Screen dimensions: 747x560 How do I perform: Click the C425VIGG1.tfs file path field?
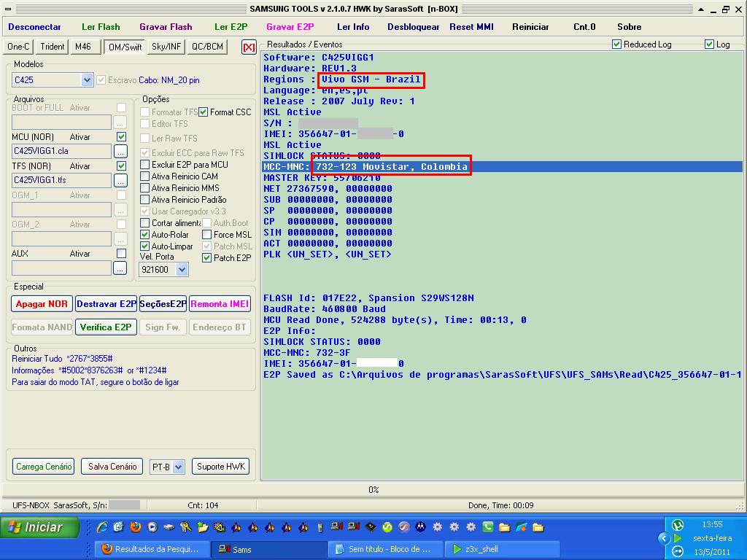(x=61, y=181)
